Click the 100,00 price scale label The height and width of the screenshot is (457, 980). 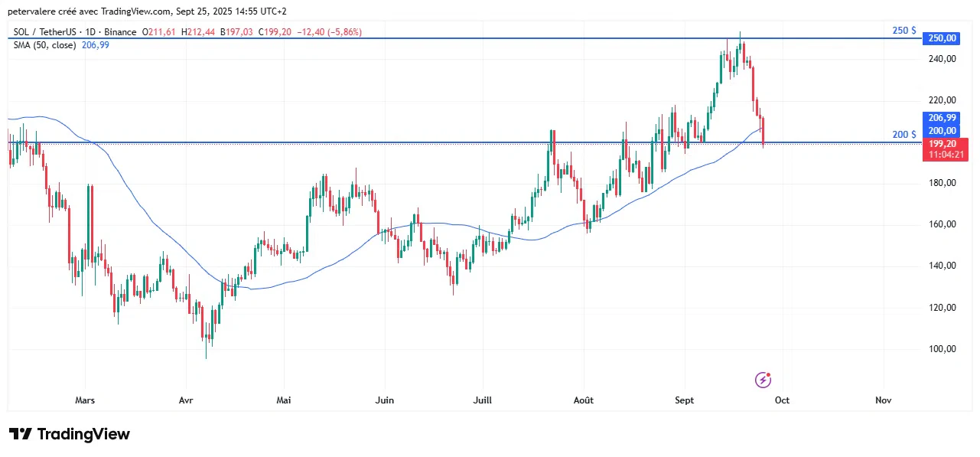pos(942,349)
